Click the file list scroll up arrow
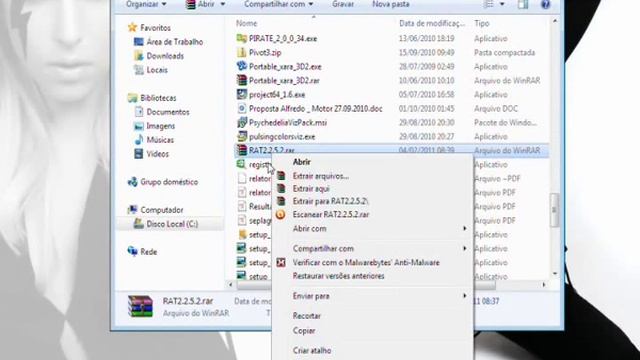The width and height of the screenshot is (640, 360). click(554, 20)
